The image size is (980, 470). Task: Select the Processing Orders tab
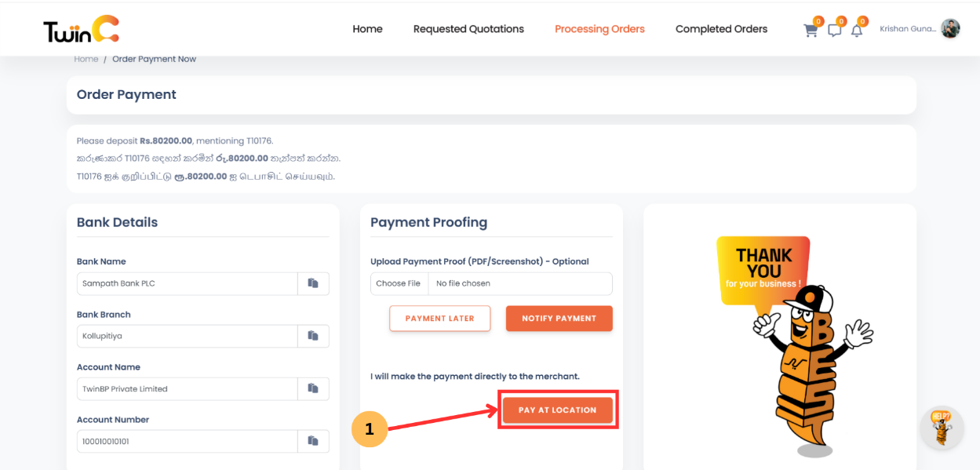tap(599, 28)
